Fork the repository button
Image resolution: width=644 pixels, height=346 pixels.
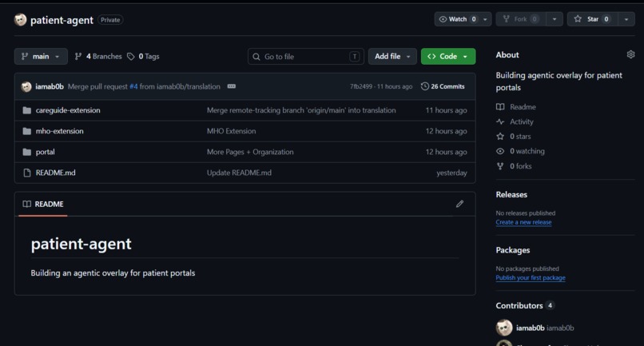[521, 19]
